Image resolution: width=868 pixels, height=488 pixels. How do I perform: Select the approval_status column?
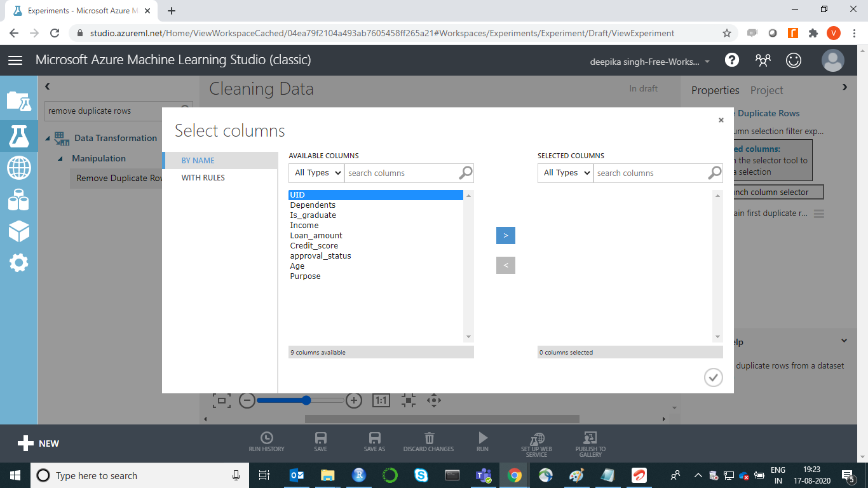376,256
